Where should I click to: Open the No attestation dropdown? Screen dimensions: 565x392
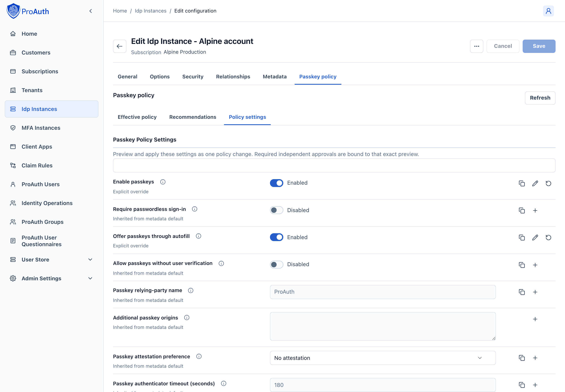click(383, 358)
